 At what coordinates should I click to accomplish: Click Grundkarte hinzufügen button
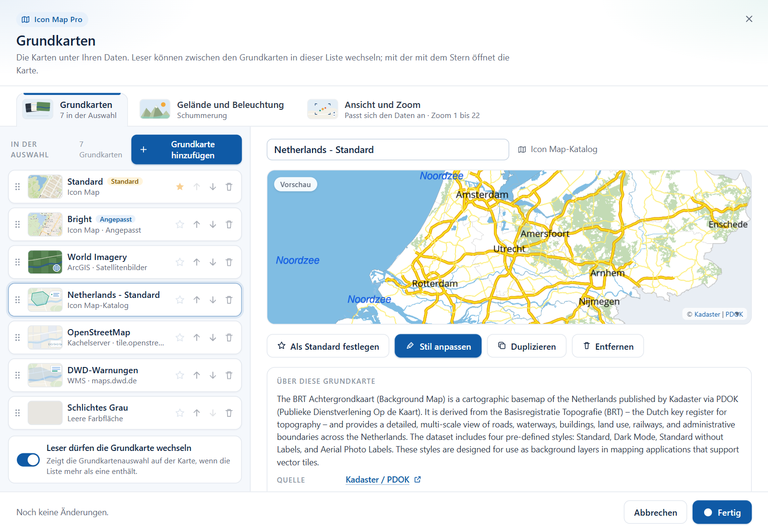point(186,150)
